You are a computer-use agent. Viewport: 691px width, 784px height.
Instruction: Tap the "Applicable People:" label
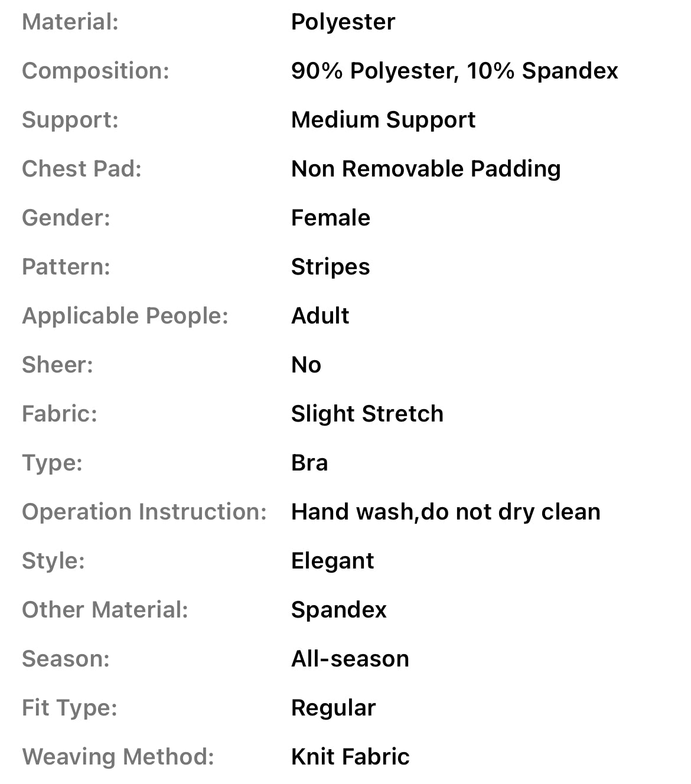point(125,316)
